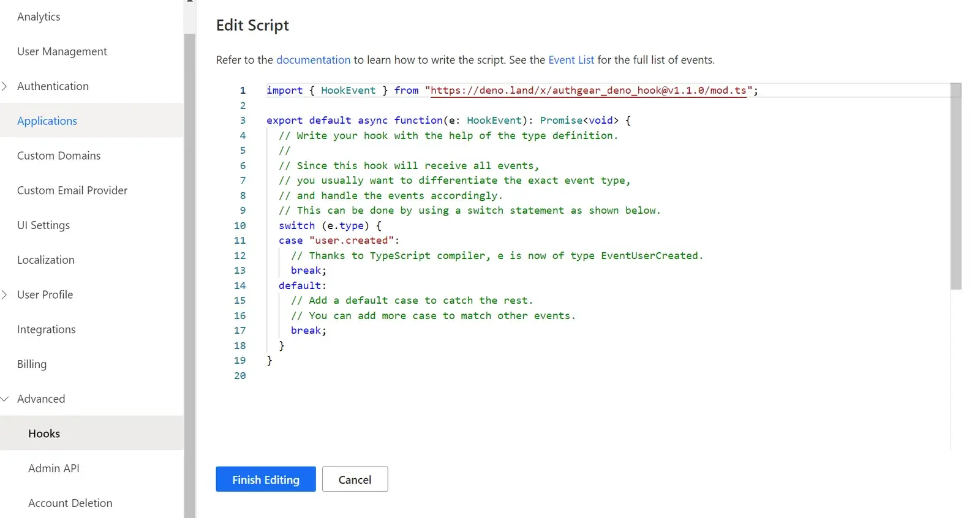Click the sidebar vertical scrollbar
This screenshot has height=518, width=980.
pyautogui.click(x=189, y=276)
